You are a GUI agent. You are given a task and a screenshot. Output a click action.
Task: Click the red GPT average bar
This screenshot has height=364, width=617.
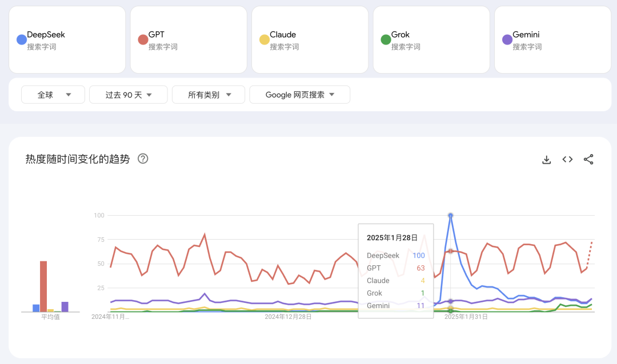43,286
